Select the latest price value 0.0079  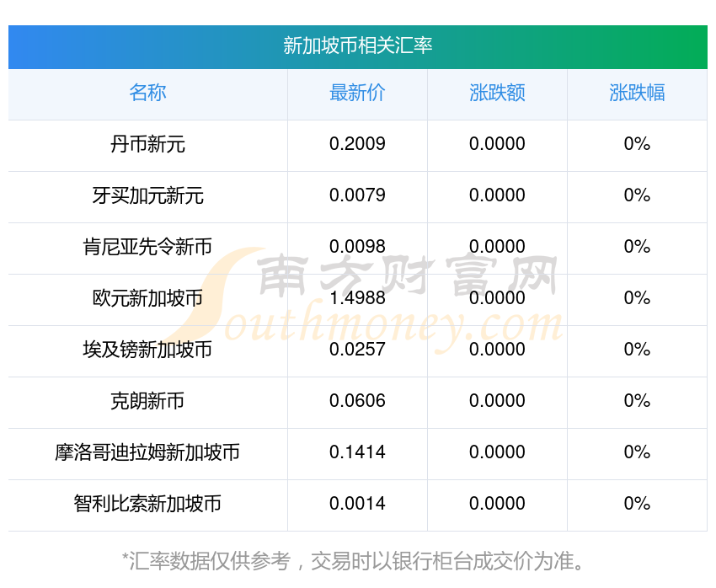357,195
